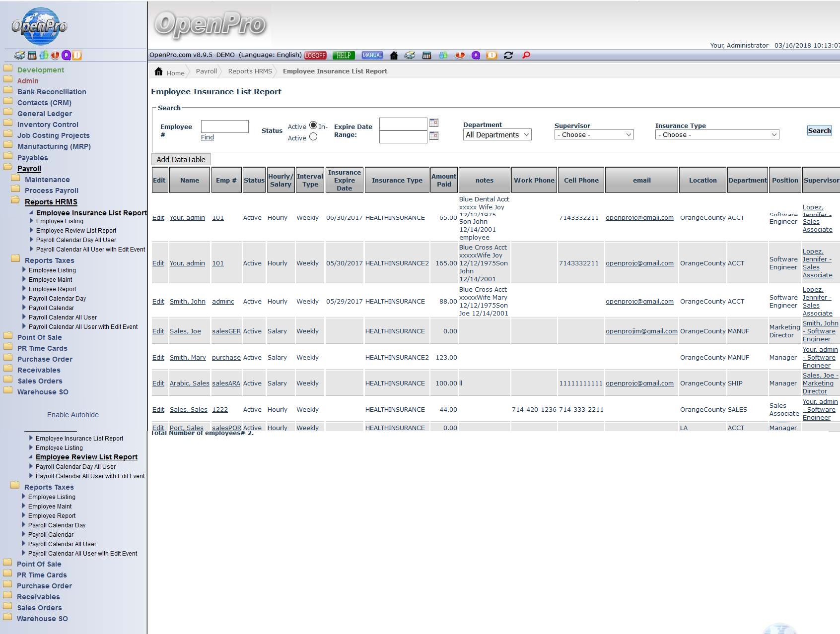Click the purple Q icon in top toolbar
The image size is (840, 634).
(476, 56)
